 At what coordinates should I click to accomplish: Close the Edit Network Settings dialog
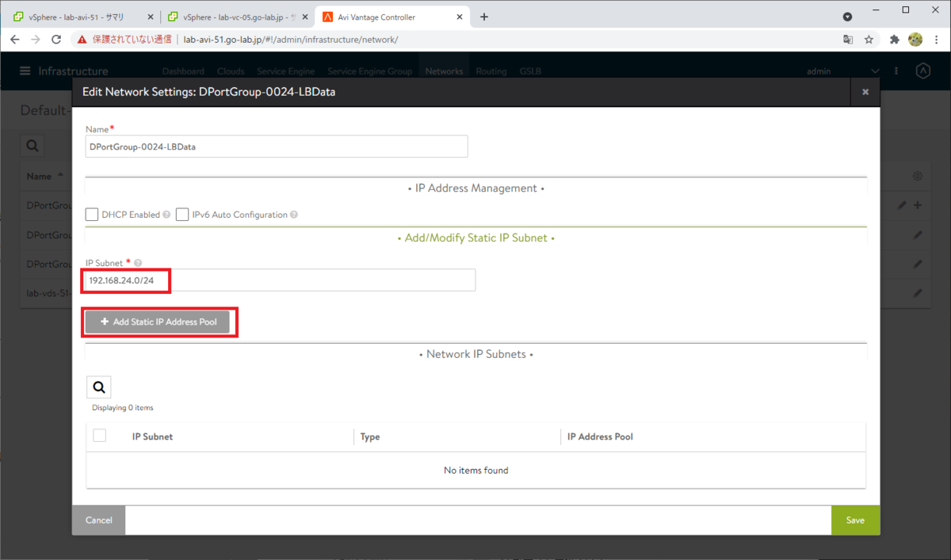tap(865, 92)
